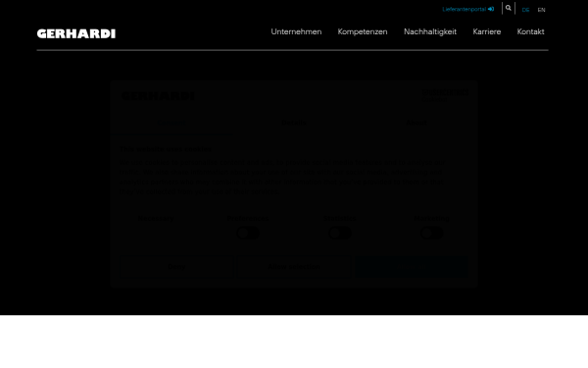Toggle the Marketing cookie switch
The width and height of the screenshot is (588, 368).
coord(431,234)
